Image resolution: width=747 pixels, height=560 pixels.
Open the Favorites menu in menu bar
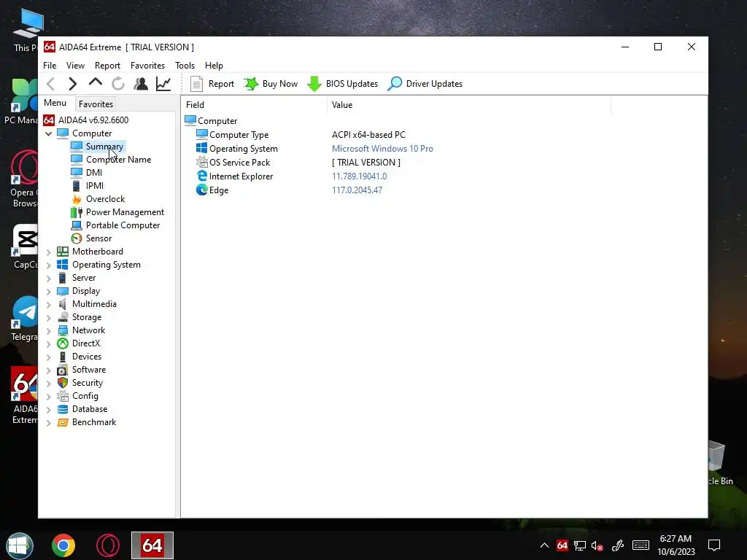[x=147, y=65]
